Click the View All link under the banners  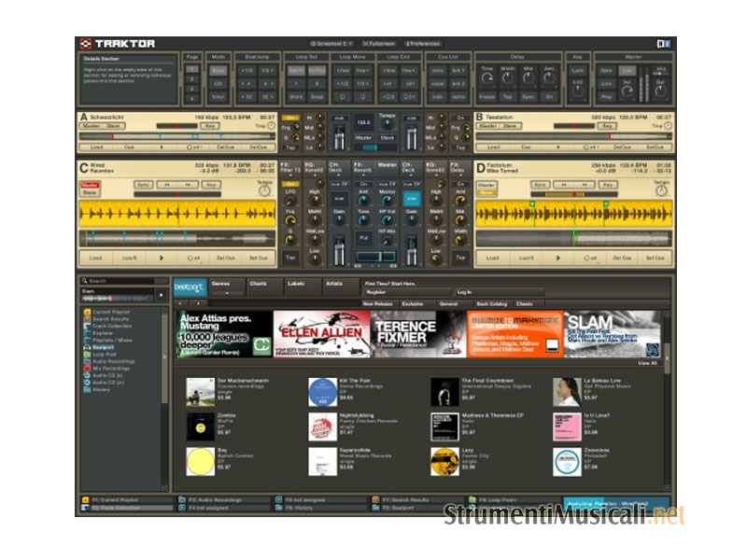(647, 363)
